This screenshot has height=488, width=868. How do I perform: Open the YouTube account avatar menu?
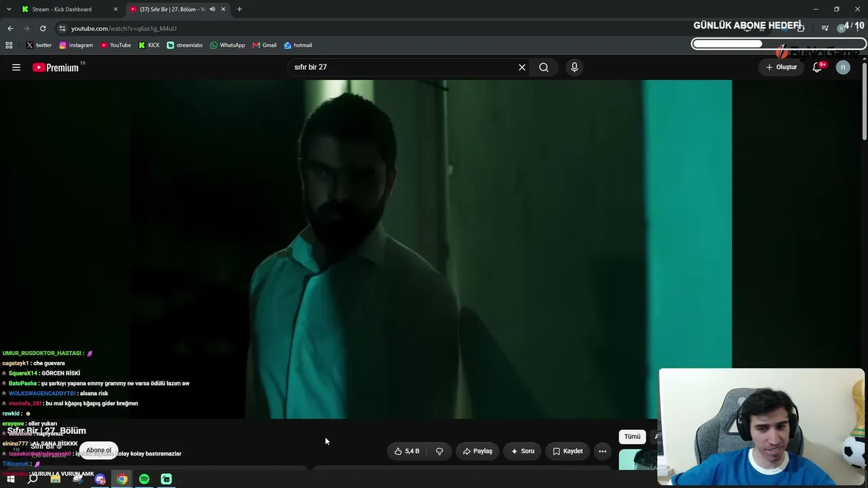point(843,67)
